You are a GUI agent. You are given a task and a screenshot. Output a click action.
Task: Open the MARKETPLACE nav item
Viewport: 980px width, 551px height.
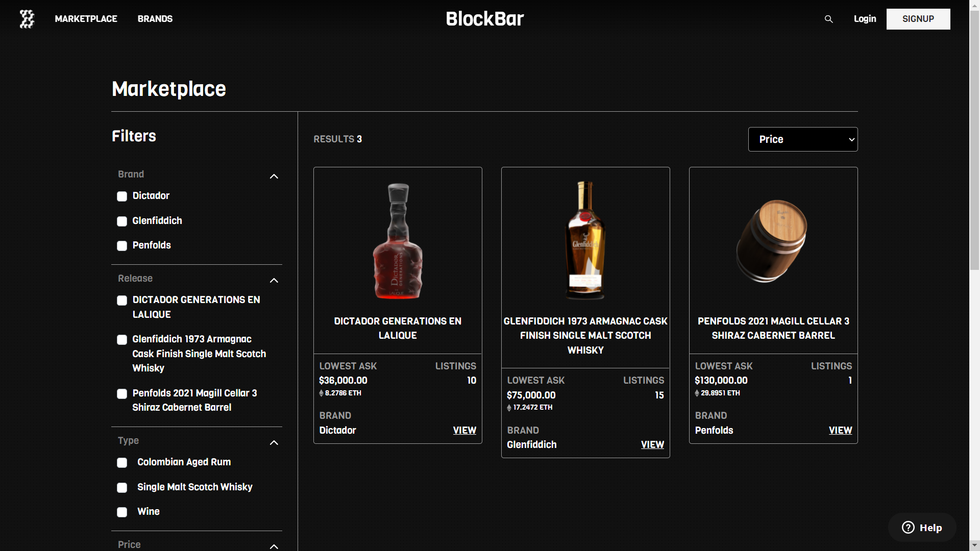pos(86,19)
